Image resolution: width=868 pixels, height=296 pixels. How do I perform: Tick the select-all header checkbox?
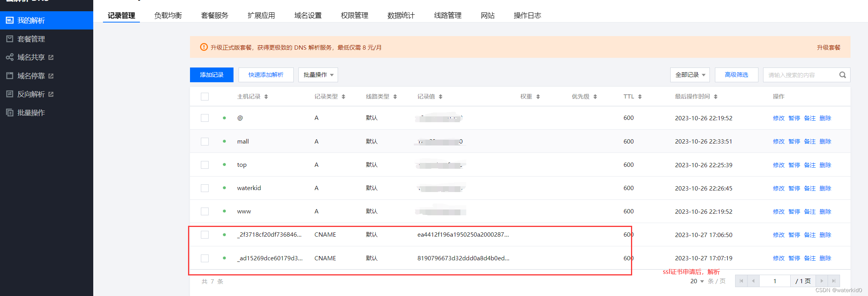tap(205, 97)
